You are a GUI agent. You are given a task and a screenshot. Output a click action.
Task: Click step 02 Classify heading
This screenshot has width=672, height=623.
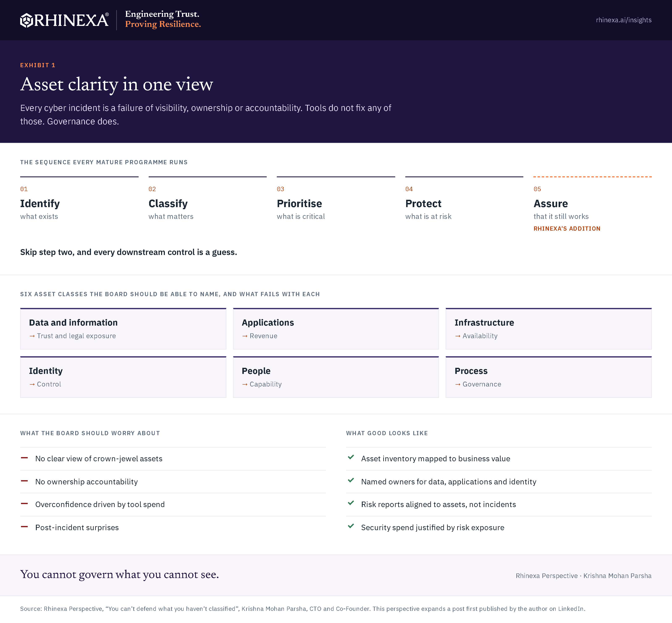(168, 204)
